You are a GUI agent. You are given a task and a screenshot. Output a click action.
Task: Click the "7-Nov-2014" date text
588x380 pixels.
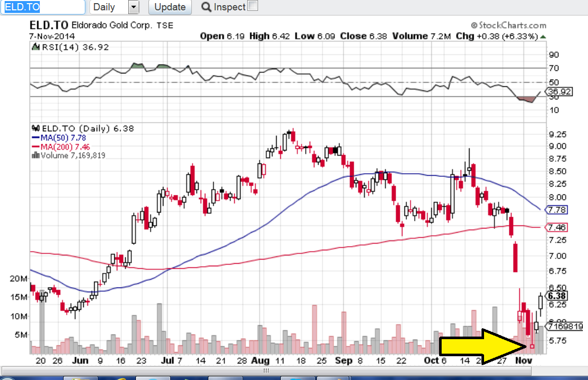click(52, 36)
